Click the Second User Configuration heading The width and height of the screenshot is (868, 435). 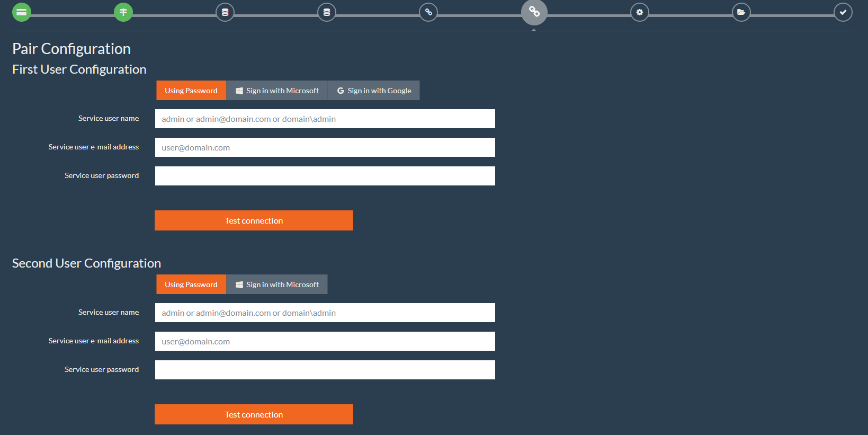pos(86,263)
